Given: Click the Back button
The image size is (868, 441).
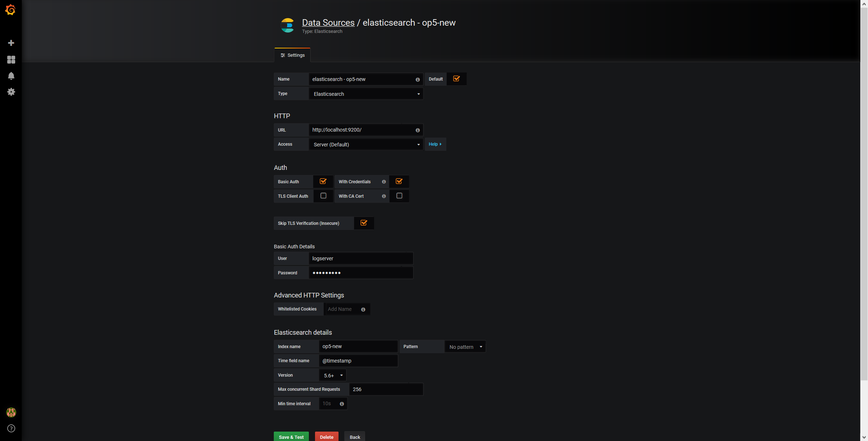Looking at the screenshot, I should [355, 437].
